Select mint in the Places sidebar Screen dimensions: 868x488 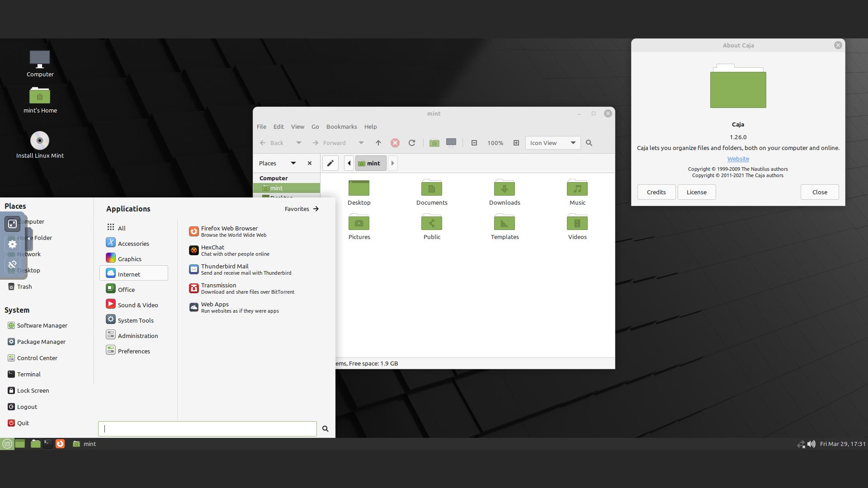tap(287, 188)
